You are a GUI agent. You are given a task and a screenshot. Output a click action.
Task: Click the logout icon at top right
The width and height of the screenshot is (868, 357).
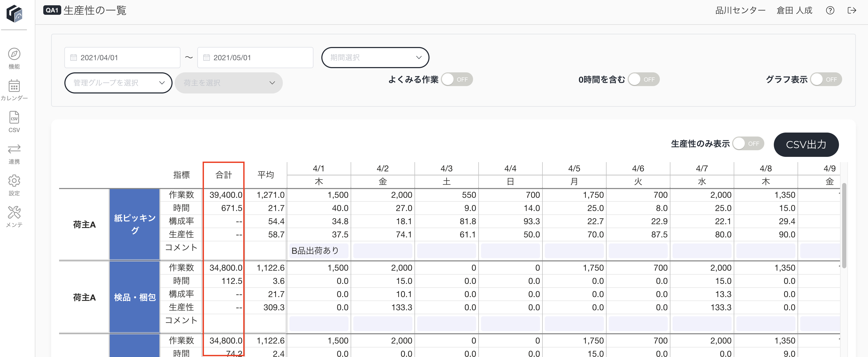(x=851, y=11)
